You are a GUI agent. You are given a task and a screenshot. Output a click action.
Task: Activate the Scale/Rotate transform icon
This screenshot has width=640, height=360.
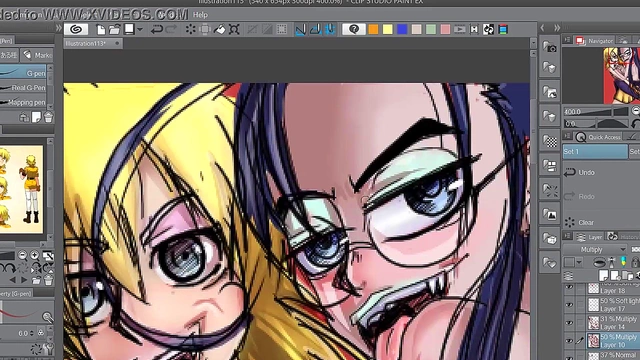[234, 29]
